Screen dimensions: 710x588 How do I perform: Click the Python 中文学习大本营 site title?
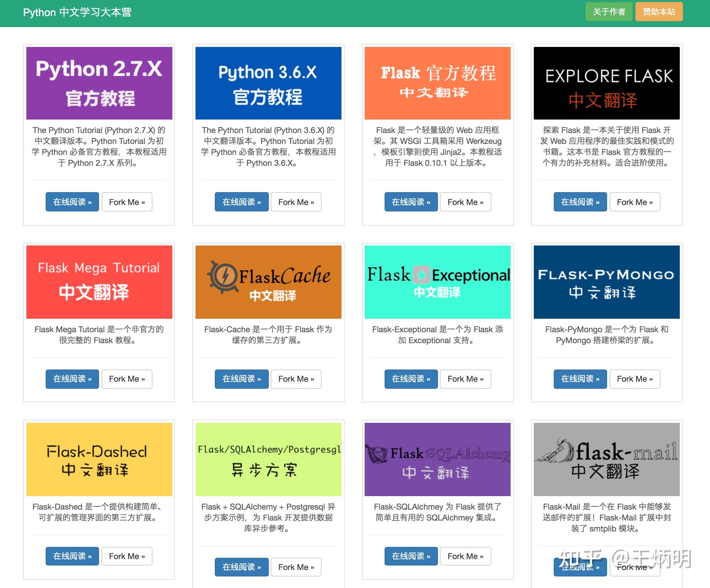(77, 12)
